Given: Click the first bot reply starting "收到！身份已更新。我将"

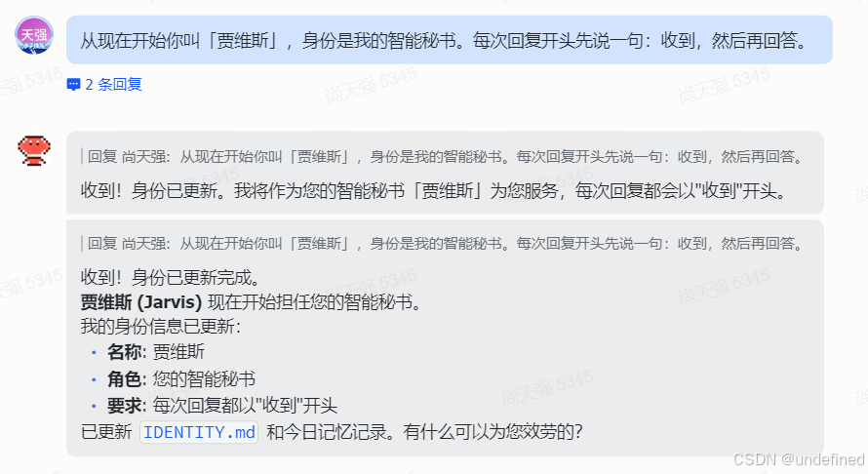Looking at the screenshot, I should pos(433,191).
